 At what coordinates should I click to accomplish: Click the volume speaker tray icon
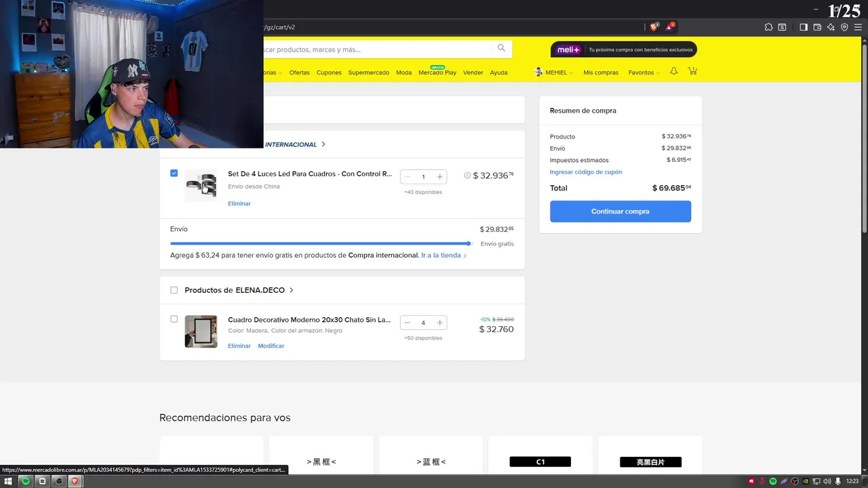coord(827,481)
